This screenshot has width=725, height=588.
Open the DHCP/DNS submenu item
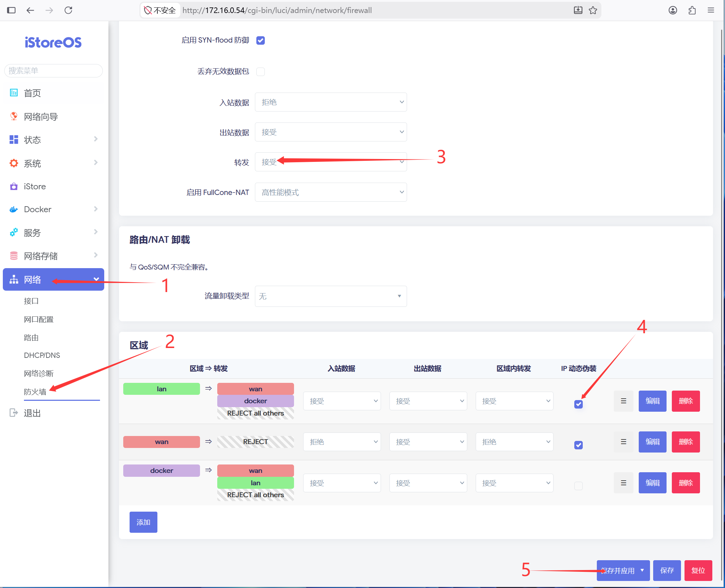point(42,355)
